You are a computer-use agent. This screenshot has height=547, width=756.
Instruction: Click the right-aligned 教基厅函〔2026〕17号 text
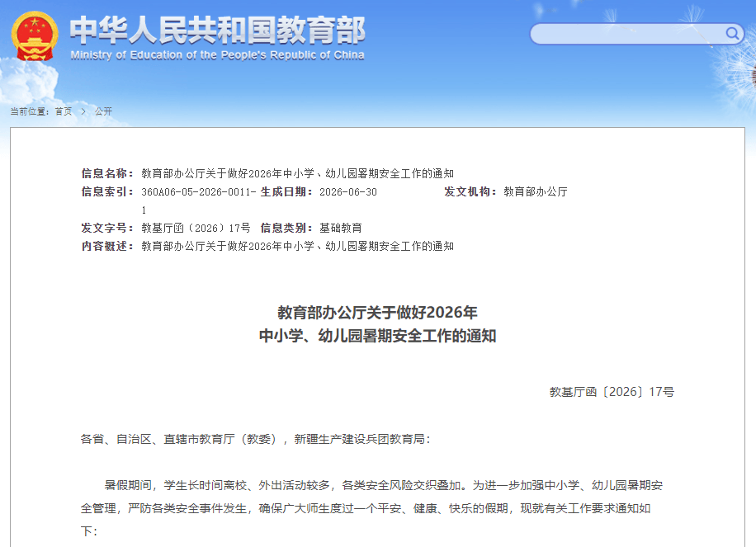point(612,392)
